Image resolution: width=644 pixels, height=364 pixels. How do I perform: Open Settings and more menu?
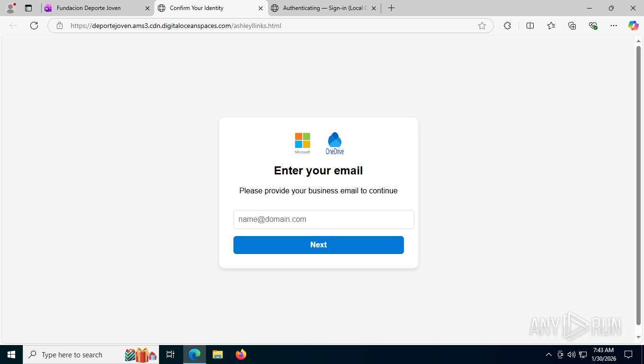point(614,26)
